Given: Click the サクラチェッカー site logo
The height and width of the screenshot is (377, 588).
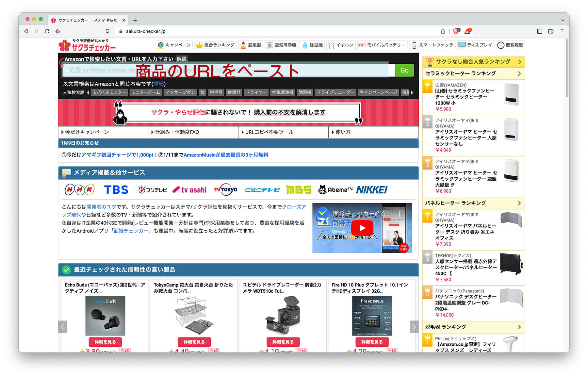Looking at the screenshot, I should [x=87, y=45].
